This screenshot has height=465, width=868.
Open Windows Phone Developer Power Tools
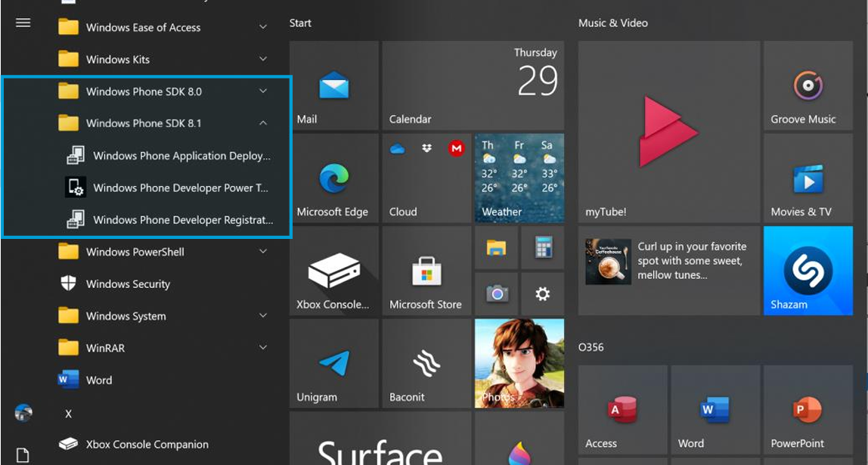180,188
